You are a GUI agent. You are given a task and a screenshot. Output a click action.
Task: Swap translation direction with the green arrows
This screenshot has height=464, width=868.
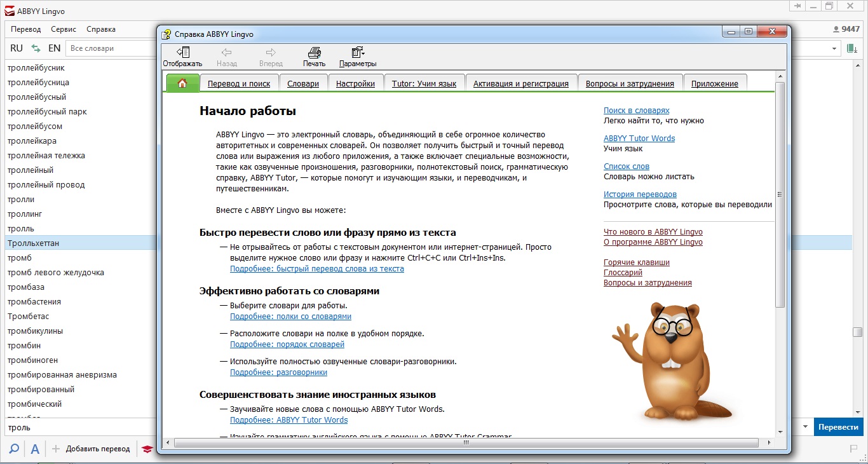point(36,48)
